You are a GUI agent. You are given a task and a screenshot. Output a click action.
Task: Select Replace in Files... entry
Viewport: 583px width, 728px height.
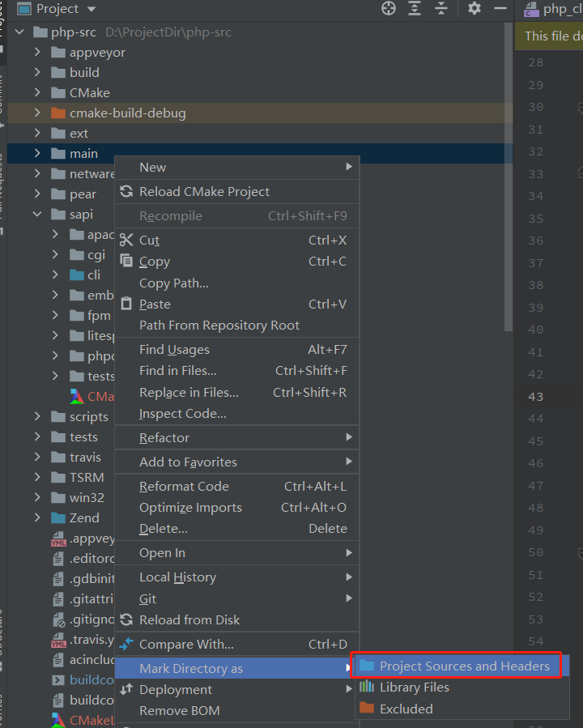[x=236, y=392]
